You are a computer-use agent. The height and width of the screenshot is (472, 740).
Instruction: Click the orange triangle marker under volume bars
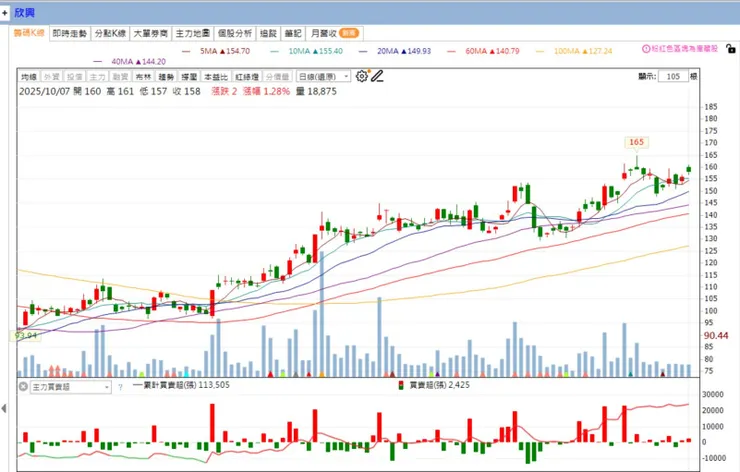coord(322,374)
